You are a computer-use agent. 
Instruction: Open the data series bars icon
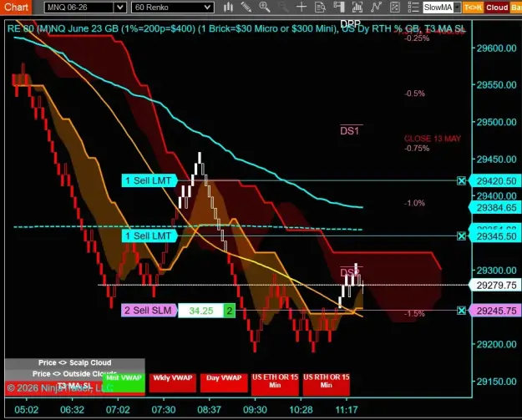coord(357,7)
